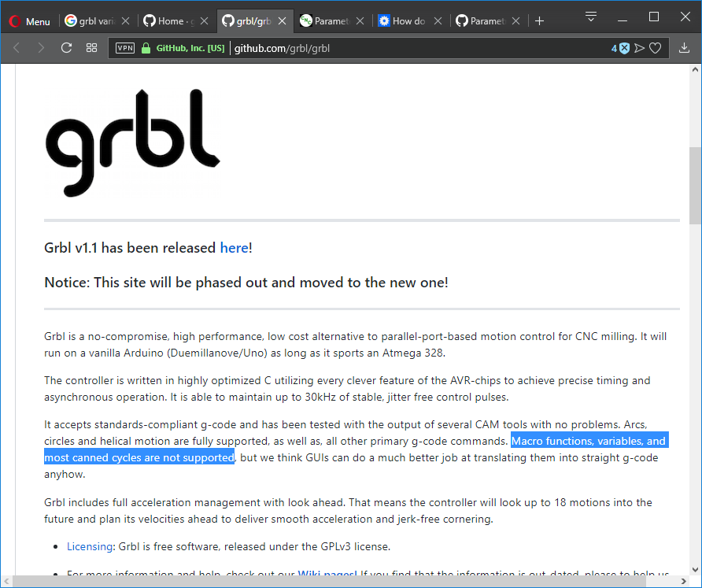Viewport: 702px width, 588px height.
Task: Open the Opera Menu button
Action: click(x=30, y=21)
